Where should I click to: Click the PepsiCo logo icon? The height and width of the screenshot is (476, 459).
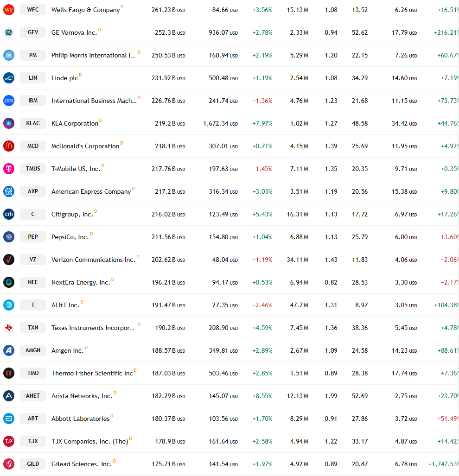[9, 237]
